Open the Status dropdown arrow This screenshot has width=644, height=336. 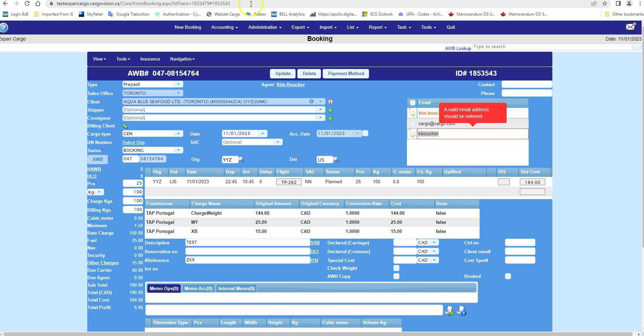(x=178, y=150)
